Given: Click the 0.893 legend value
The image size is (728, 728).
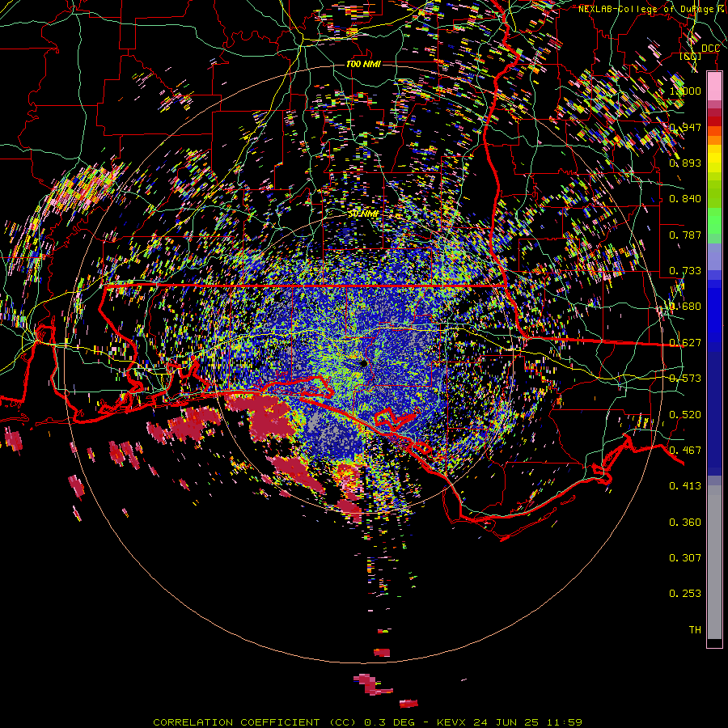Looking at the screenshot, I should click(685, 163).
